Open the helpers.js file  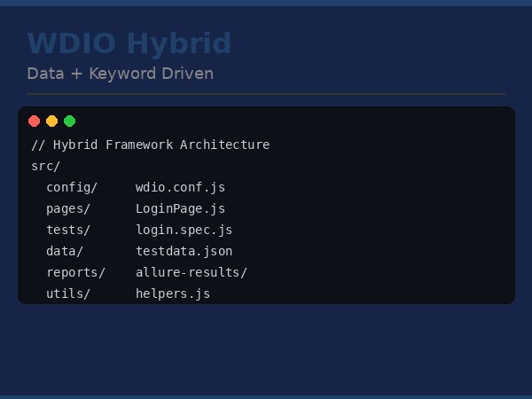tap(173, 293)
